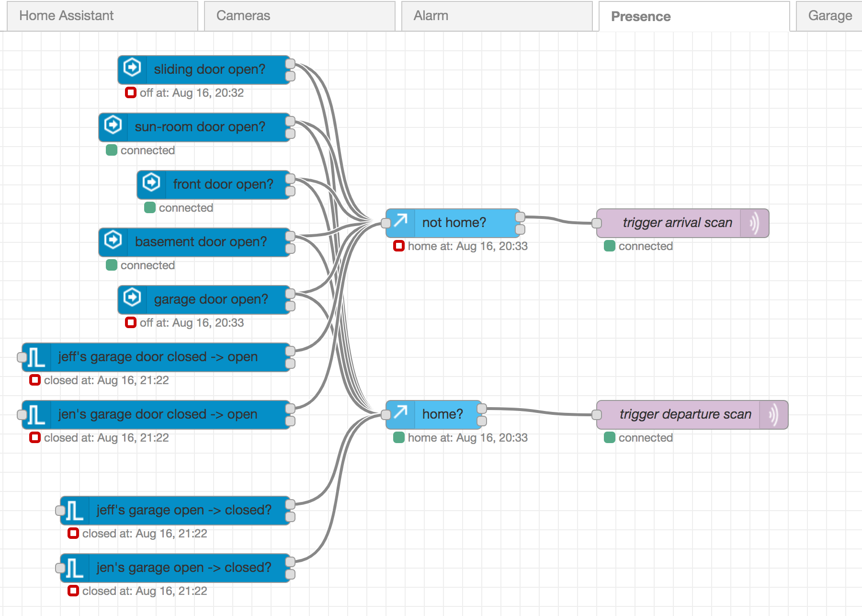Click input port of trigger arrival scan

pyautogui.click(x=597, y=223)
